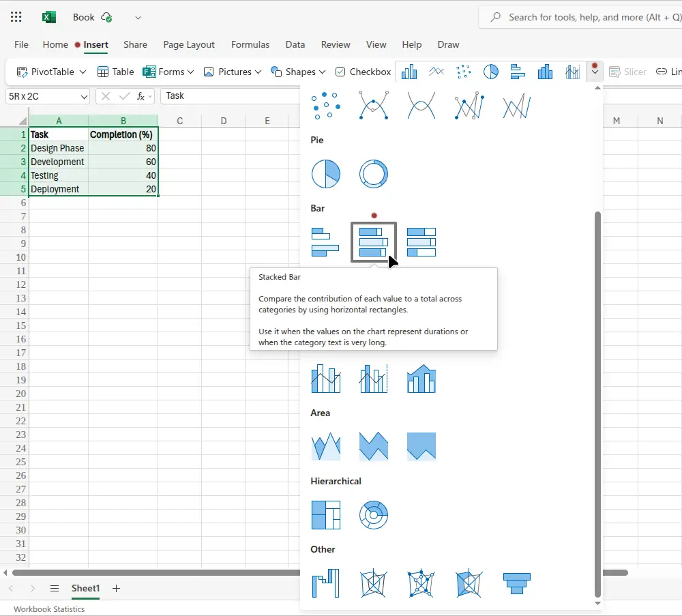Select the Pie chart in the gallery
The height and width of the screenshot is (616, 682).
326,173
